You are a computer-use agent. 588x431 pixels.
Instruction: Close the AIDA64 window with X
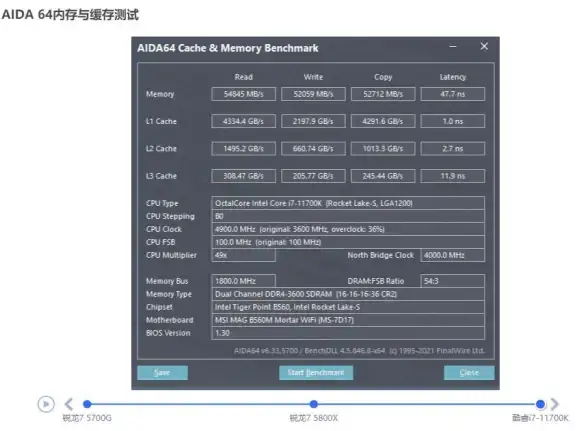[484, 46]
